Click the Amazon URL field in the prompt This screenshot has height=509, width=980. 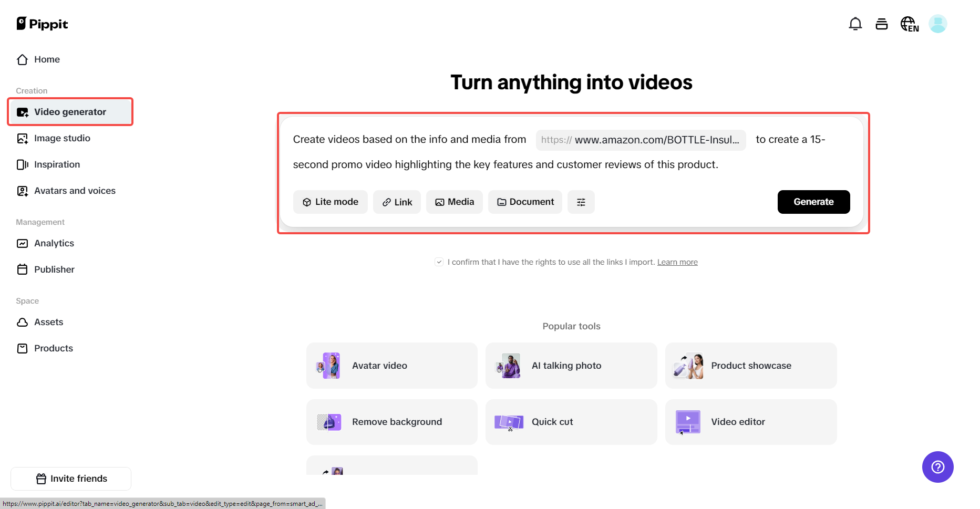coord(641,140)
